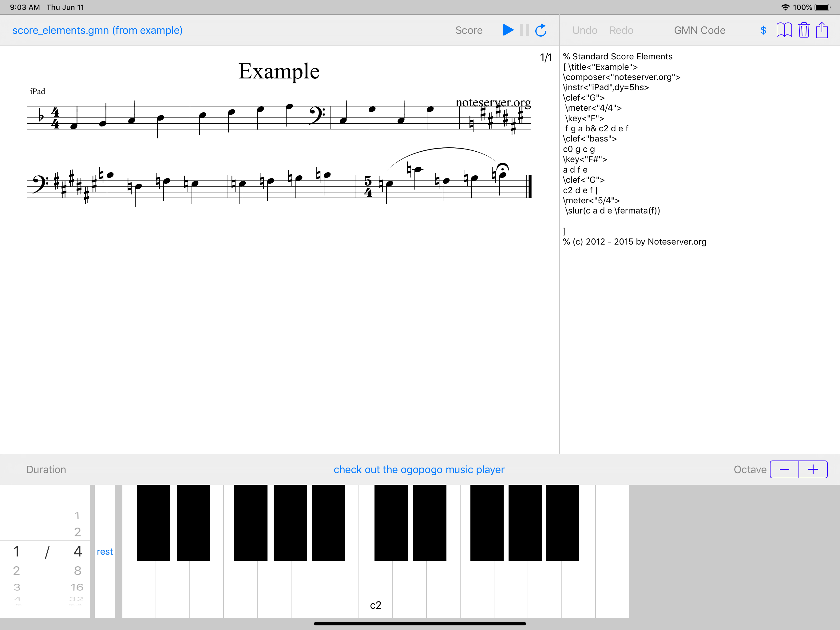Viewport: 840px width, 630px height.
Task: Redo the last undone edit
Action: tap(621, 30)
